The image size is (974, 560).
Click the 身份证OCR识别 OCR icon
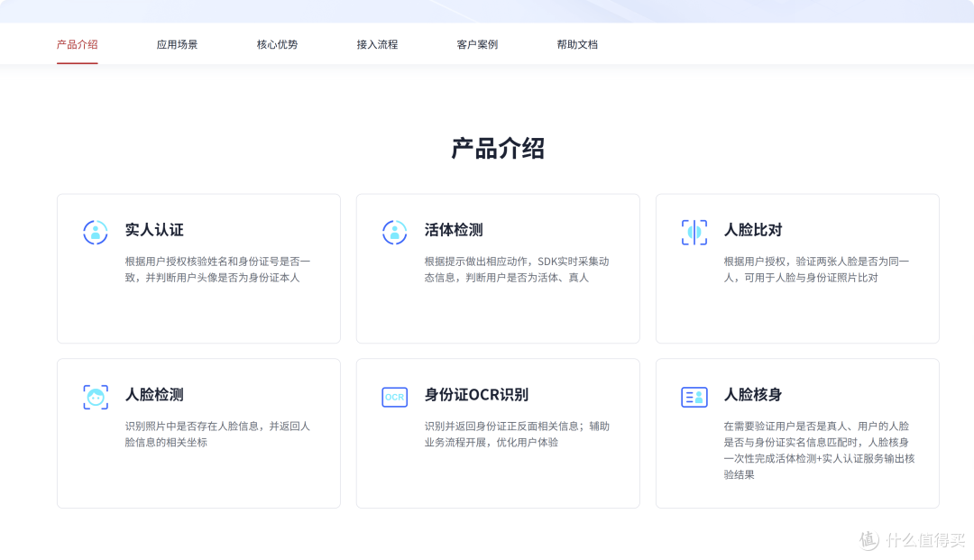(394, 397)
